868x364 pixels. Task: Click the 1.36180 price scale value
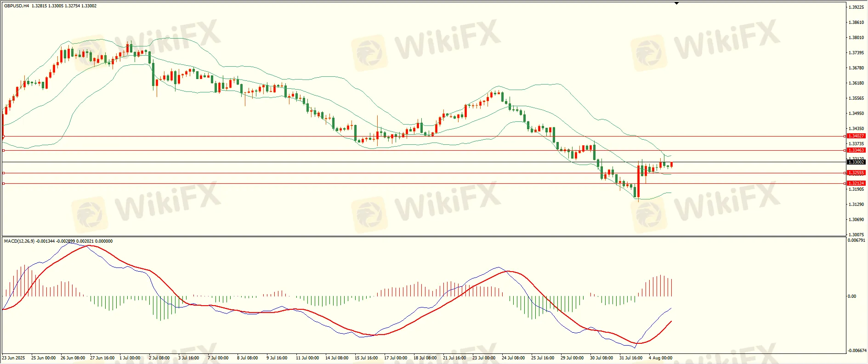856,83
